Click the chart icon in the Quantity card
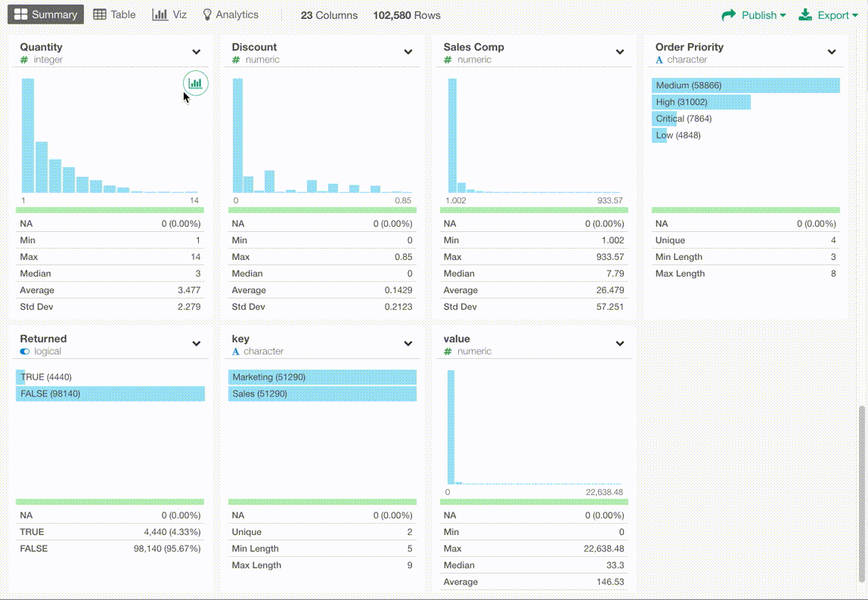Image resolution: width=868 pixels, height=600 pixels. (x=195, y=83)
